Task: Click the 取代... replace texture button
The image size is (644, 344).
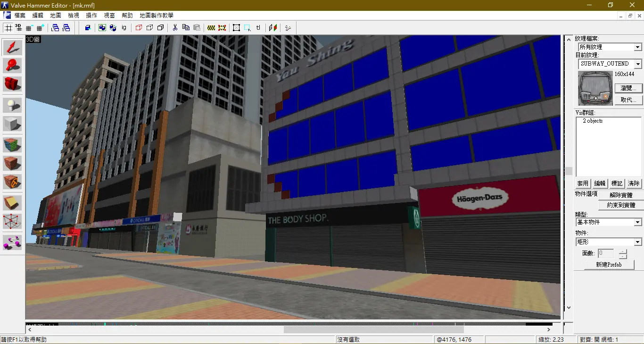Action: pyautogui.click(x=628, y=100)
